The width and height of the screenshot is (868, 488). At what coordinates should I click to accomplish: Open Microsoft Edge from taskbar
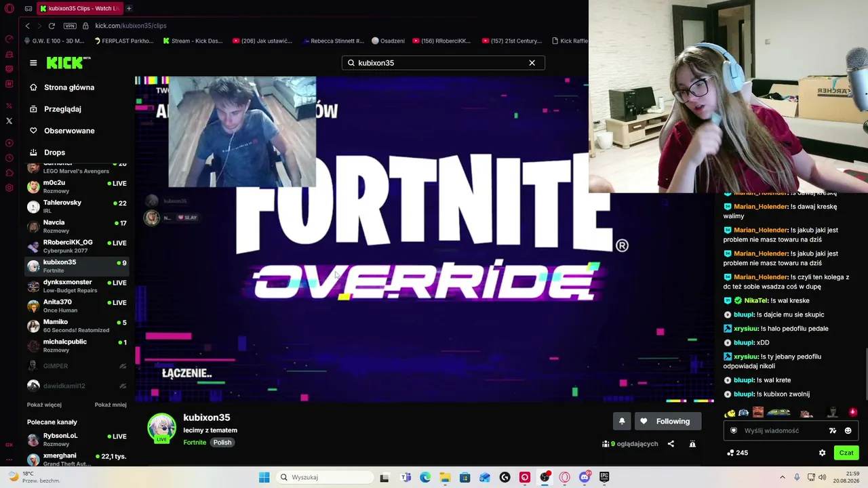425,477
